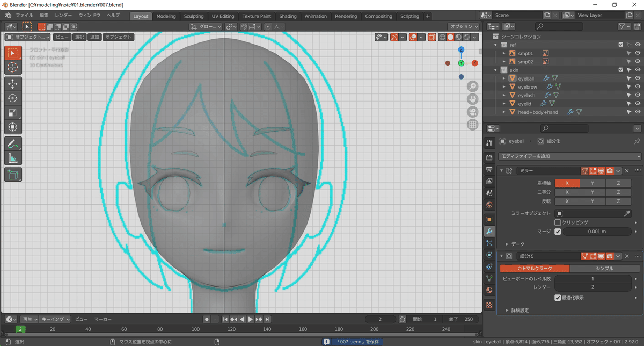Select the Simple subdivision type button
Screen dimensions: 644x346
[604, 269]
